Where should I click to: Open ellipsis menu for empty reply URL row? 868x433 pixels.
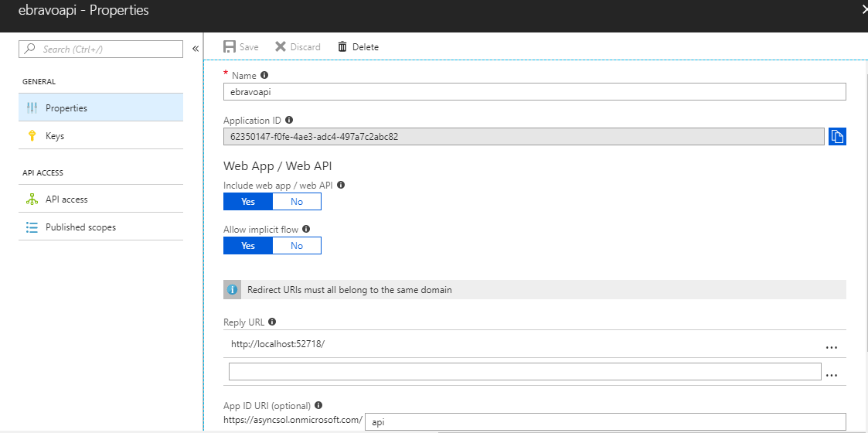832,375
